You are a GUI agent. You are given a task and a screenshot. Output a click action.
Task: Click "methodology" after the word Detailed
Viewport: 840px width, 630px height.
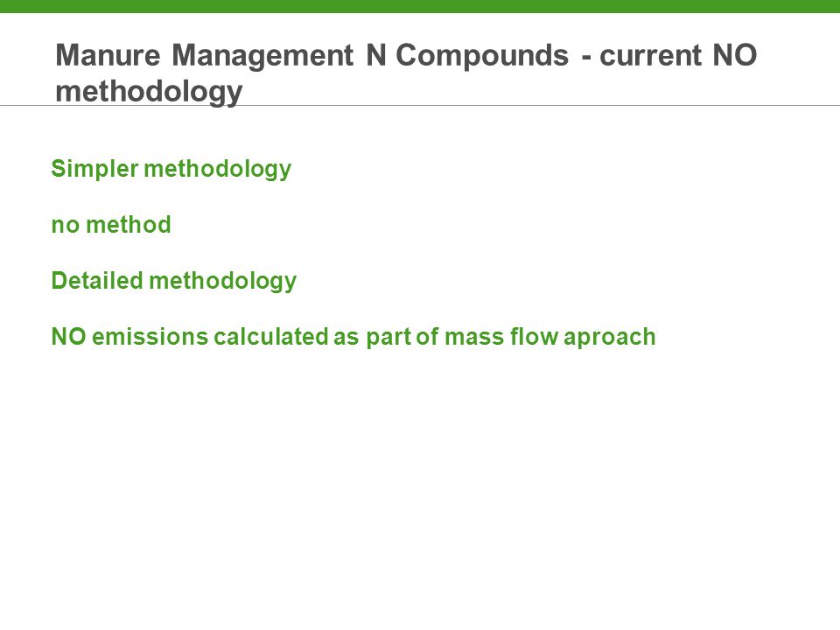(x=222, y=282)
